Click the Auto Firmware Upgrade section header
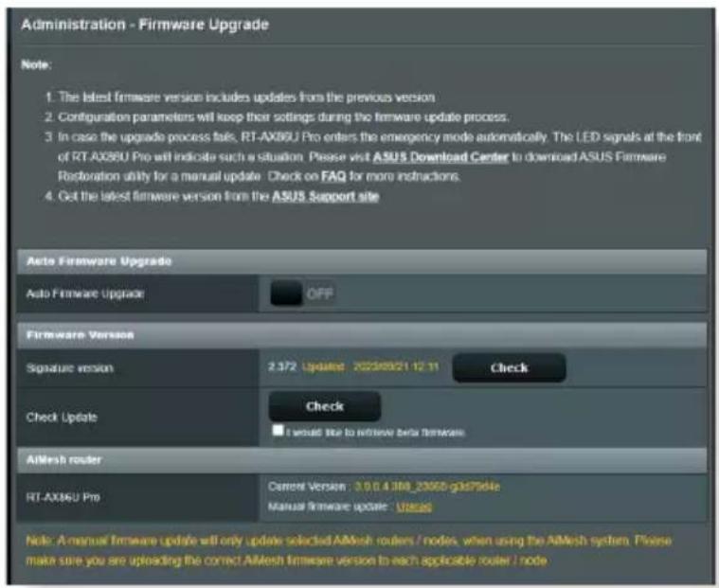Image resolution: width=719 pixels, height=588 pixels. [361, 261]
